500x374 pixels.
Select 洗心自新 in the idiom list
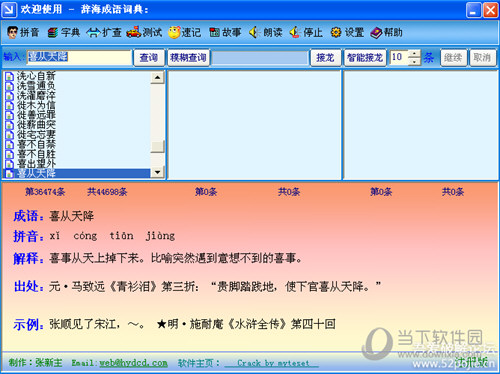36,76
